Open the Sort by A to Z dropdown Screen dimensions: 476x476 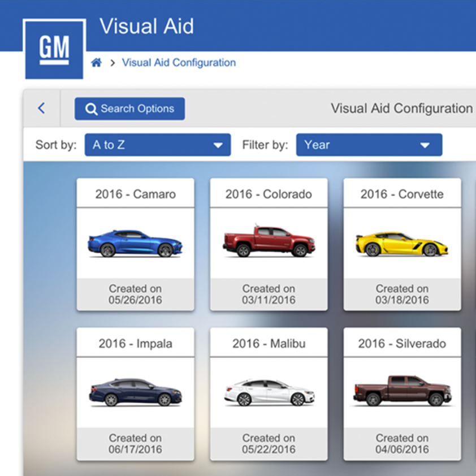158,145
